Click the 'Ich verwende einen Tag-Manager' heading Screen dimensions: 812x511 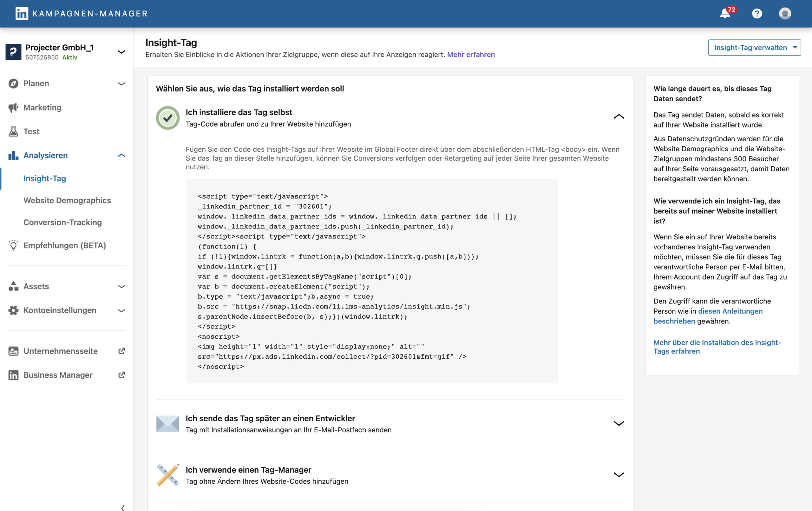tap(248, 469)
